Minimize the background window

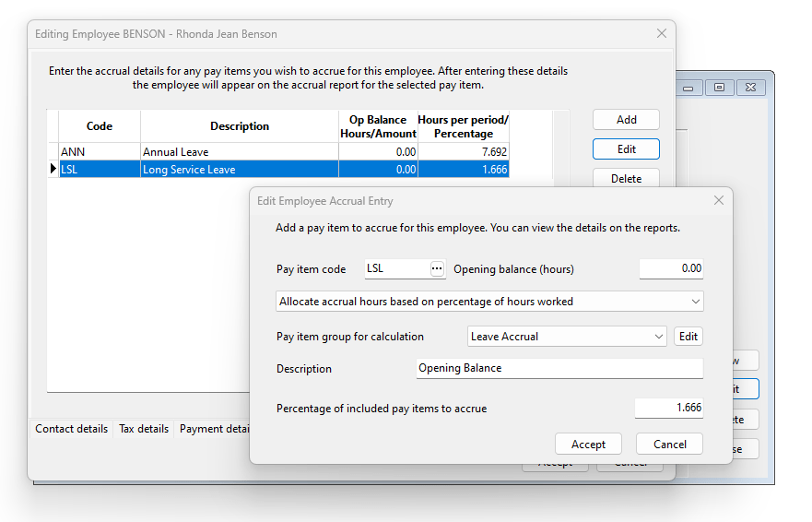687,87
